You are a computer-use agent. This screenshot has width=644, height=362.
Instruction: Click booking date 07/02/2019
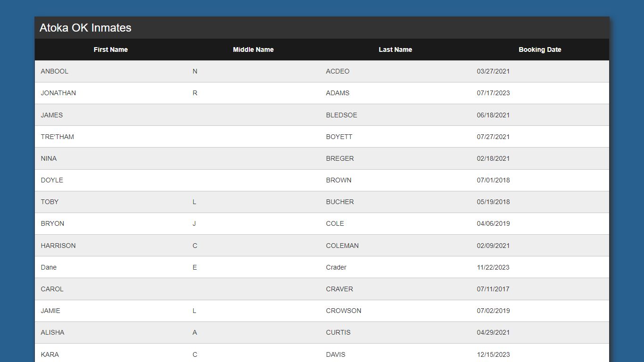tap(493, 311)
